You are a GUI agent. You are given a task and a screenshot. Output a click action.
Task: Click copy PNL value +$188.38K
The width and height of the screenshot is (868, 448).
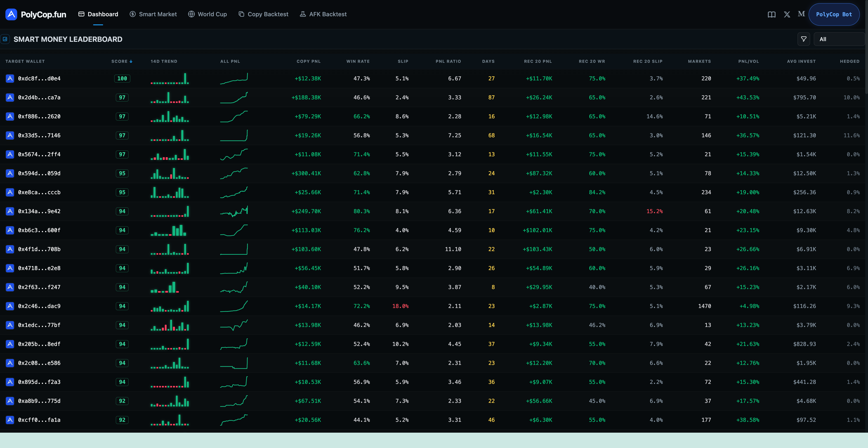pyautogui.click(x=306, y=97)
